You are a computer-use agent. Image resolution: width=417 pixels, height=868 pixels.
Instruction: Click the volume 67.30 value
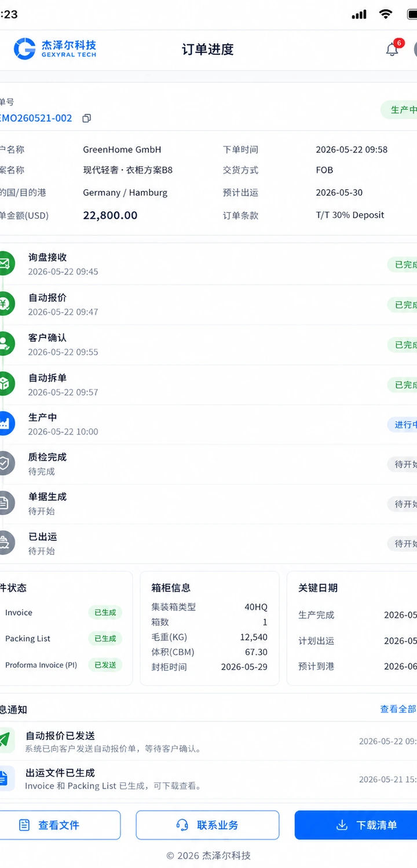pos(257,652)
